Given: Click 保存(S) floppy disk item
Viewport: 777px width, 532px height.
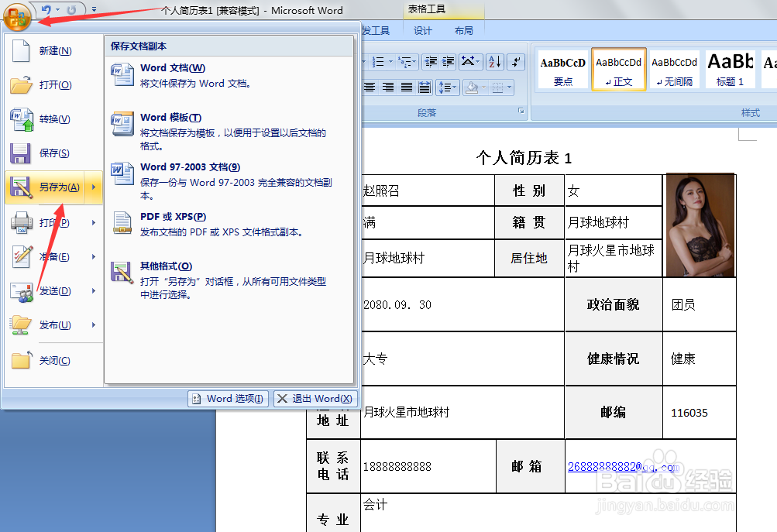Looking at the screenshot, I should click(53, 153).
